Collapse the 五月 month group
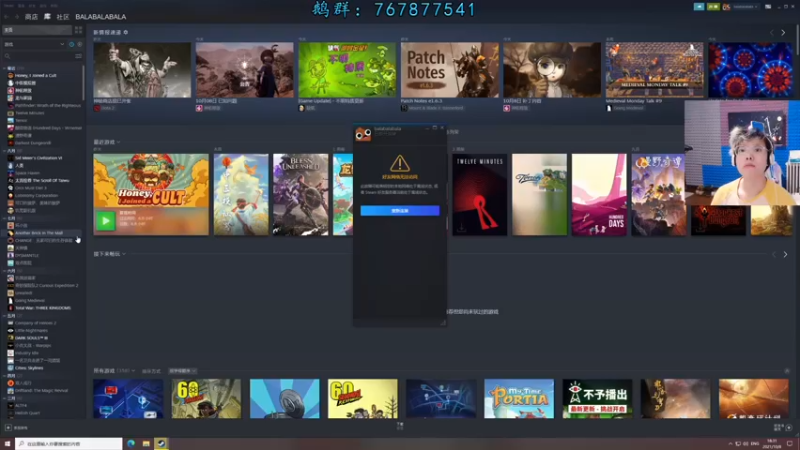The width and height of the screenshot is (800, 450). [x=5, y=315]
